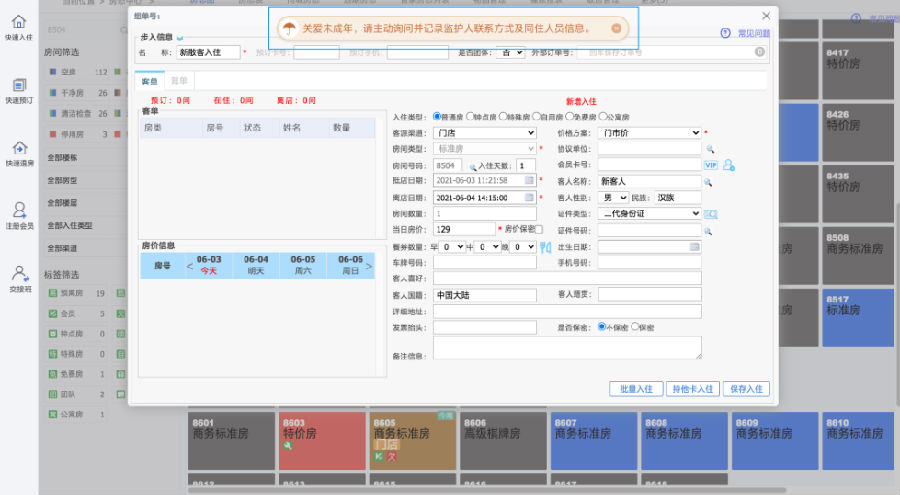Select 全部楼层 filter in background panel
This screenshot has height=495, width=900.
point(62,203)
